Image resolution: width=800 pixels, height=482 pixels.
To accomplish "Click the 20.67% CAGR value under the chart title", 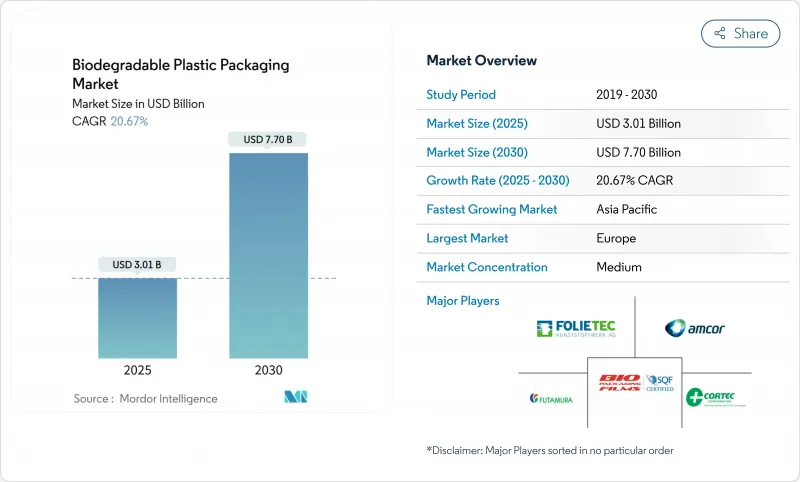I will (x=127, y=121).
